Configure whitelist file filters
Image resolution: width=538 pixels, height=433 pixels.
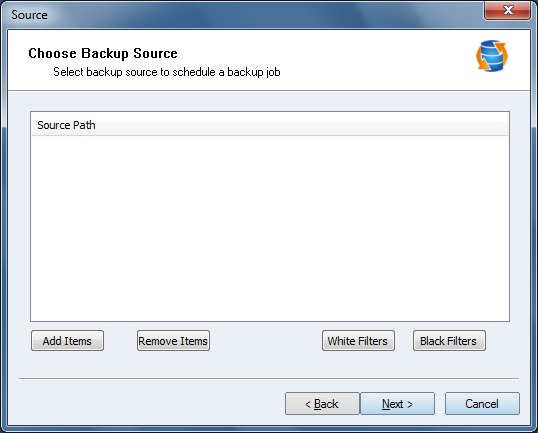pyautogui.click(x=358, y=341)
